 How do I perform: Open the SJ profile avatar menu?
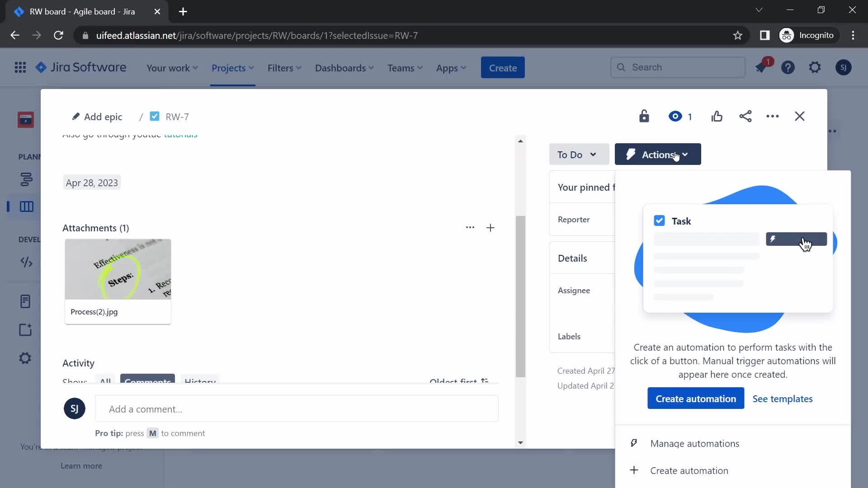click(x=843, y=68)
